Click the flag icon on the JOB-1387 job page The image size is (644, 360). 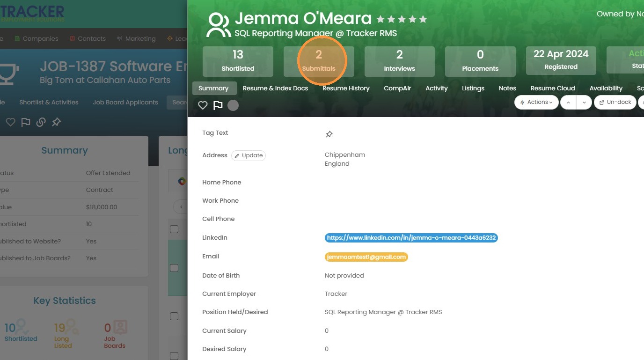26,122
